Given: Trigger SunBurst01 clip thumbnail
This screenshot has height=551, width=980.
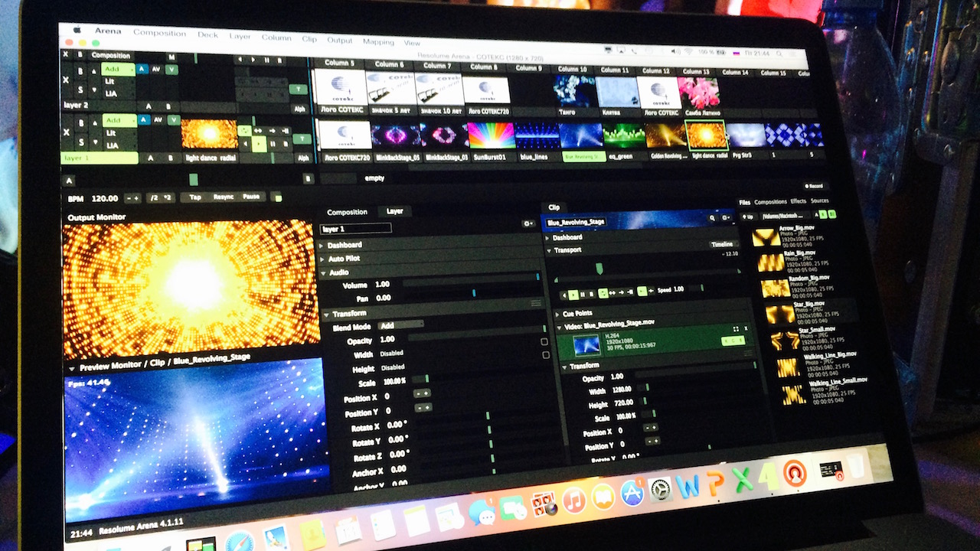Looking at the screenshot, I should pos(492,135).
